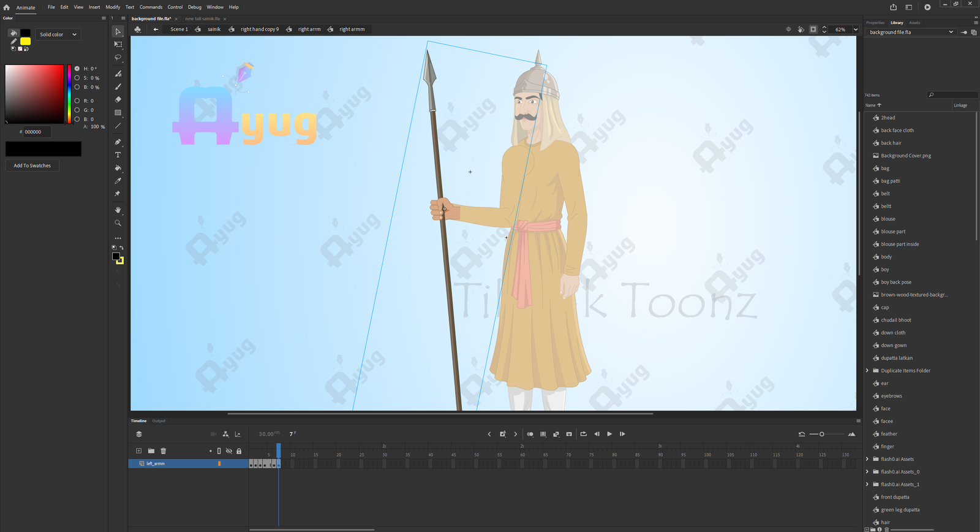Delete layer using timeline trash icon

coord(164,451)
